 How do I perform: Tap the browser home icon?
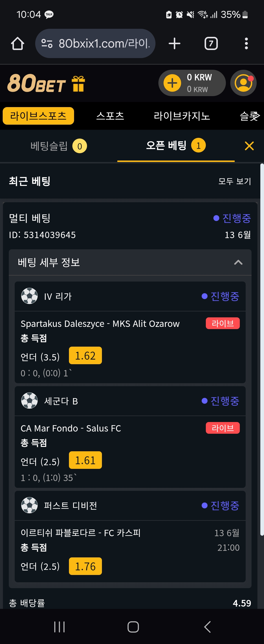coord(18,43)
